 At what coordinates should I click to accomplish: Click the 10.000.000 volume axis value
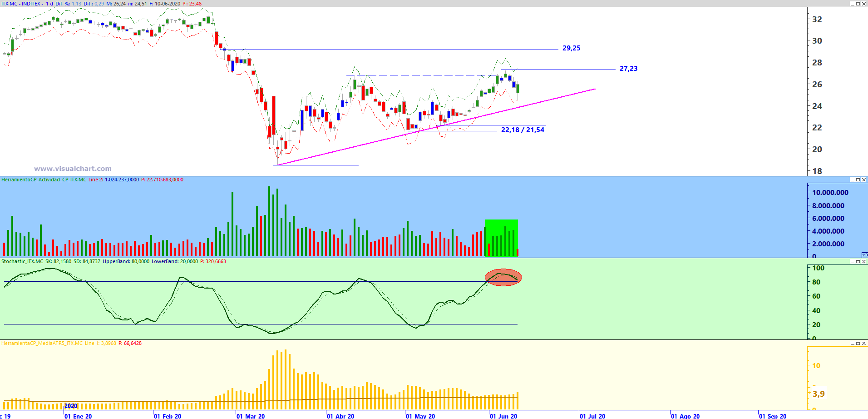coord(830,193)
